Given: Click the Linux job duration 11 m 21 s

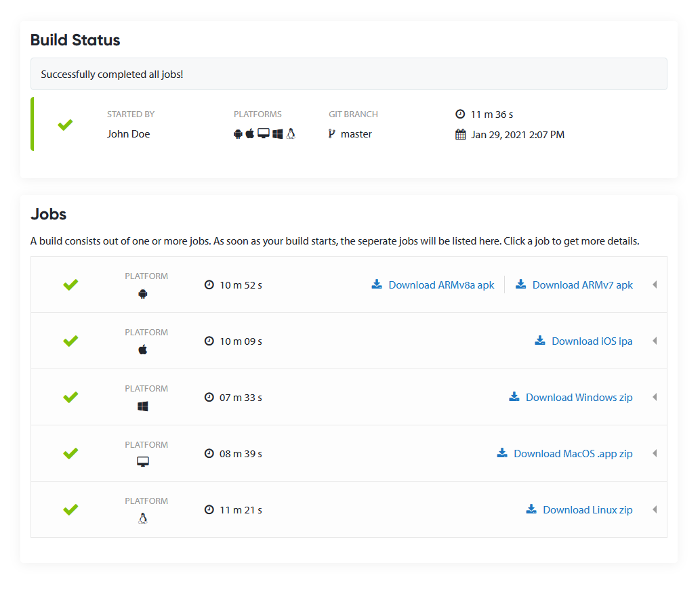Looking at the screenshot, I should coord(241,509).
